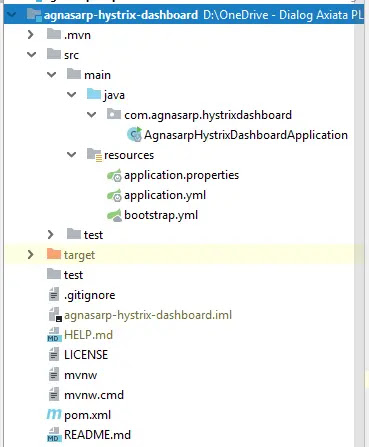Click the agnasarp-hystrix-dashboard.iml file icon
Viewport: 369px width, 447px height.
(x=55, y=315)
